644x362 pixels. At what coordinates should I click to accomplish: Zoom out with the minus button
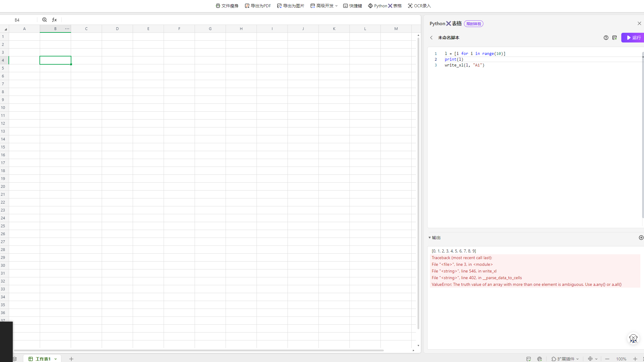(x=607, y=359)
